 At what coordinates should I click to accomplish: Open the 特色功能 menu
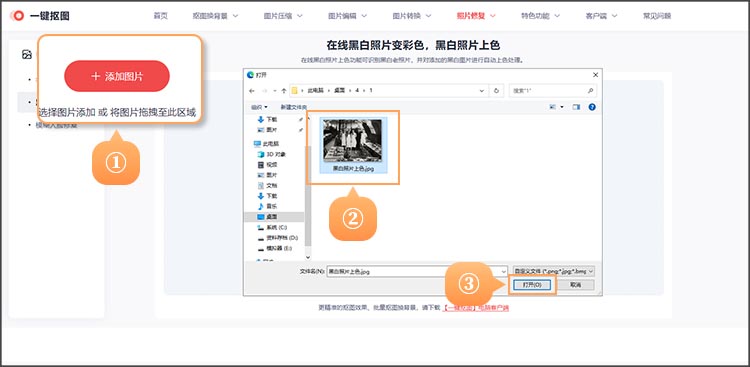tap(540, 16)
